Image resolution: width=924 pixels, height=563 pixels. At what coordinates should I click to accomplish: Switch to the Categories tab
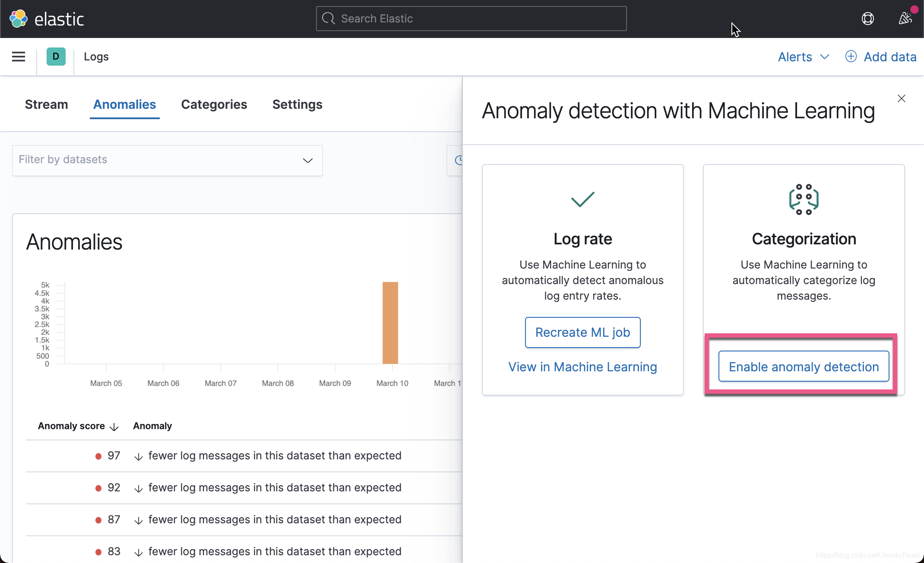click(214, 104)
